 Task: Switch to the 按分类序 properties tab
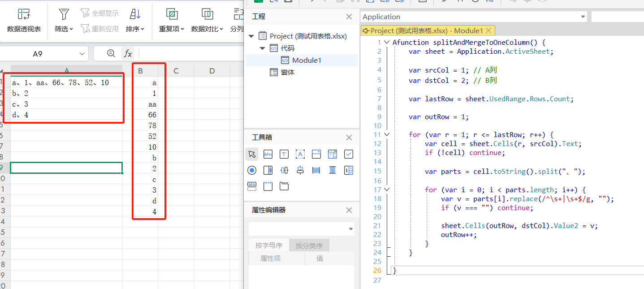click(x=309, y=246)
